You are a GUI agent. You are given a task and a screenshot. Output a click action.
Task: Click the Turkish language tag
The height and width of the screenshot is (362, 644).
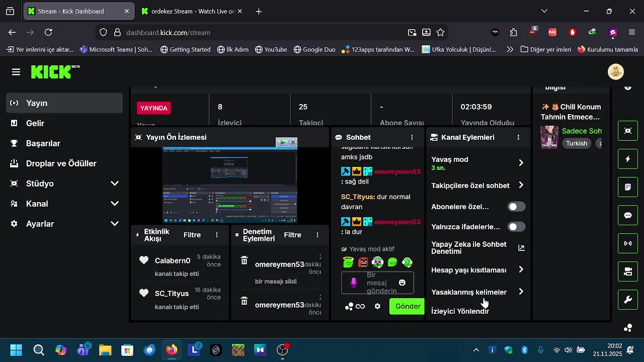(577, 143)
